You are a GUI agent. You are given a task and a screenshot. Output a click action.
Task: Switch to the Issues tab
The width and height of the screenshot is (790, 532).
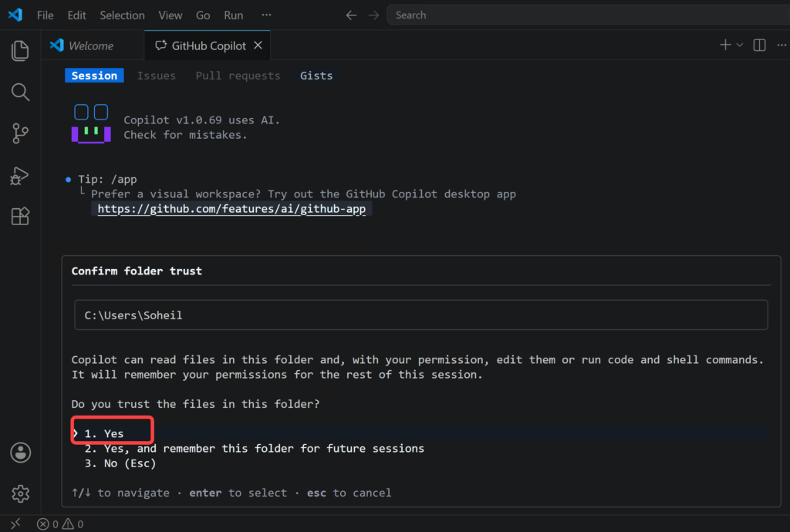156,76
